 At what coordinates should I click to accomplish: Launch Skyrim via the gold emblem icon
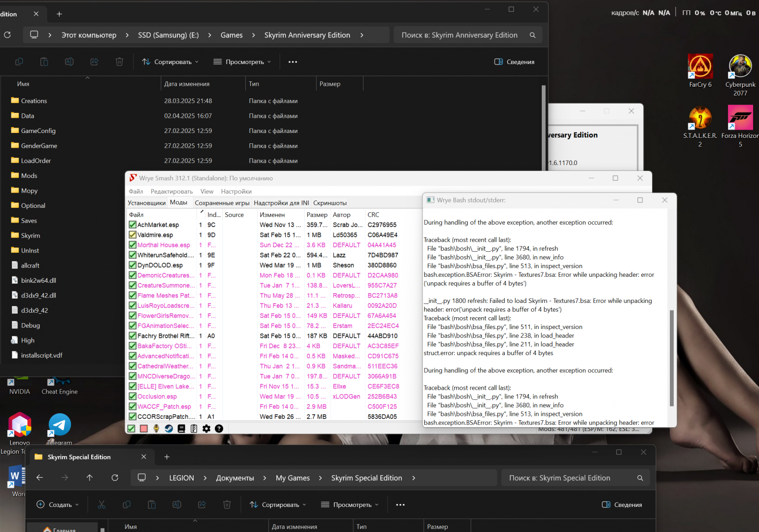[x=156, y=429]
